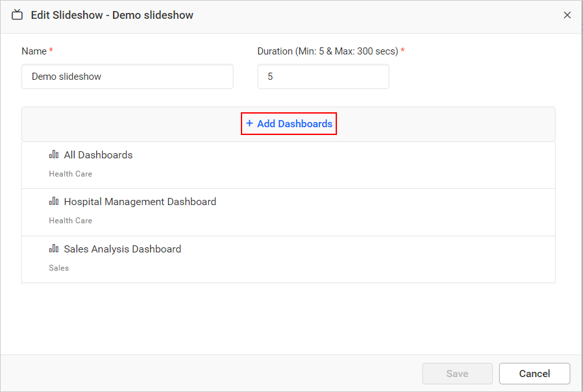583x392 pixels.
Task: Select the Hospital Management Dashboard entry
Action: tap(140, 201)
